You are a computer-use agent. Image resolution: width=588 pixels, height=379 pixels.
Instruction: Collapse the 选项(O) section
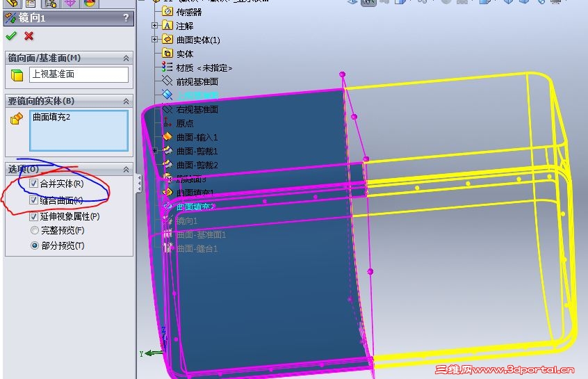coord(126,170)
